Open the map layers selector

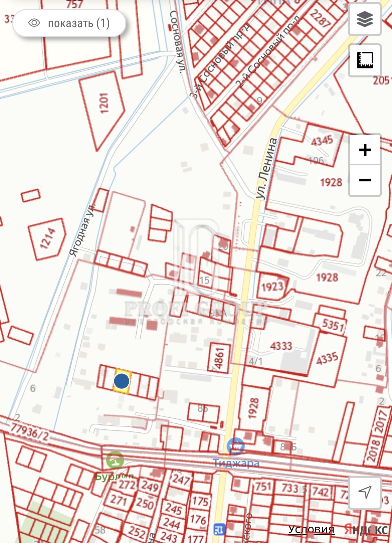click(365, 19)
